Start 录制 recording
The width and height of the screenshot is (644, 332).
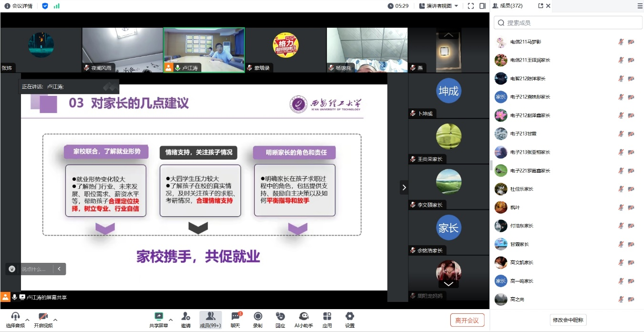point(258,316)
